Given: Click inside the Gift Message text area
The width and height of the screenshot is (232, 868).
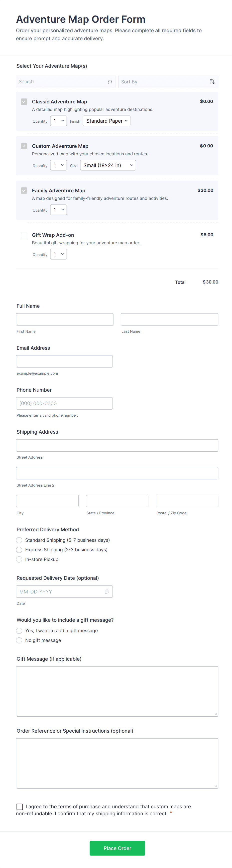Looking at the screenshot, I should coord(117,691).
